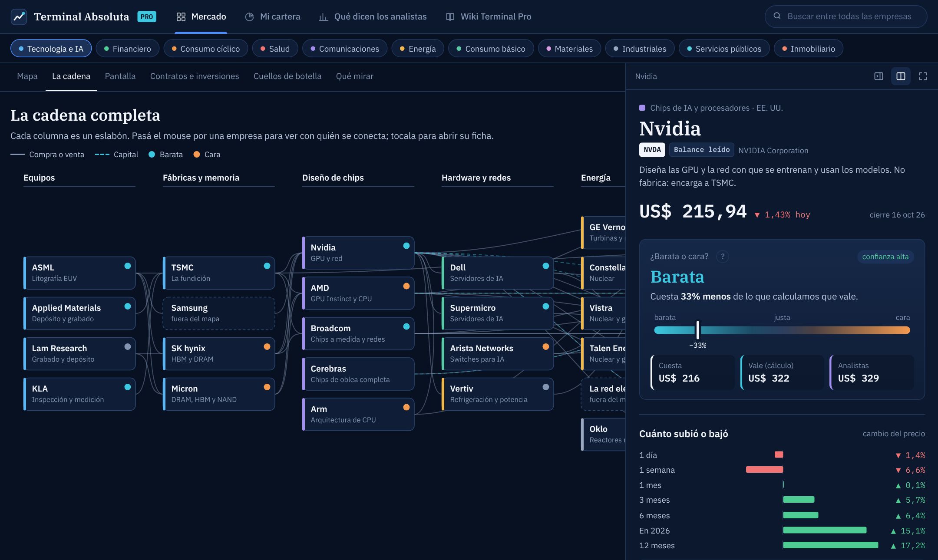Click the Terminal Absoluta chart logo icon
The width and height of the screenshot is (938, 560).
tap(19, 16)
